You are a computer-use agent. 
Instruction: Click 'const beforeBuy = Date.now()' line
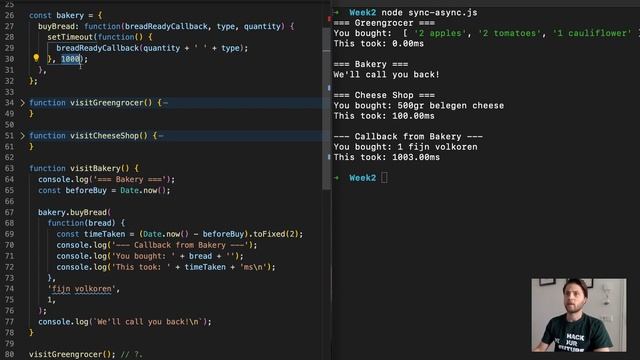[104, 190]
